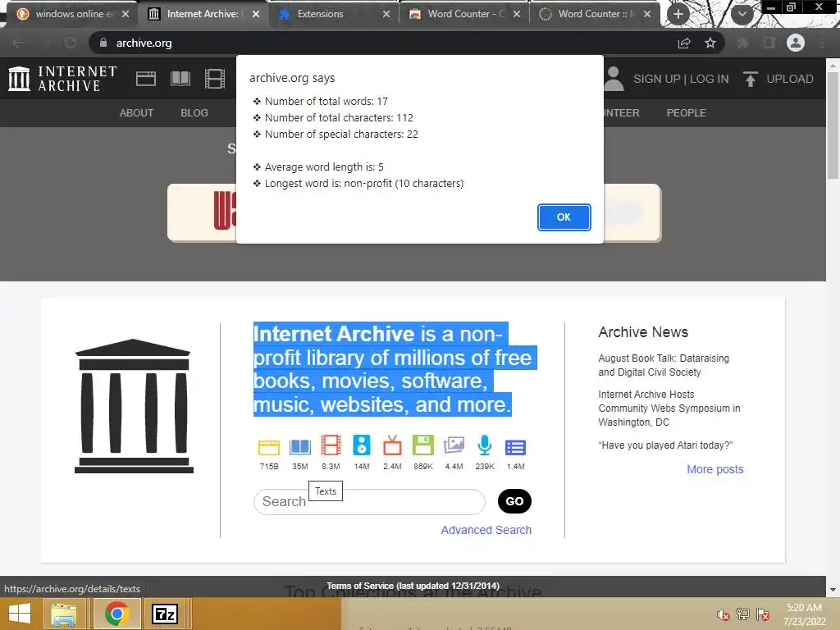Click the taskbar clock showing 5:20 AM
This screenshot has width=840, height=630.
pos(804,614)
